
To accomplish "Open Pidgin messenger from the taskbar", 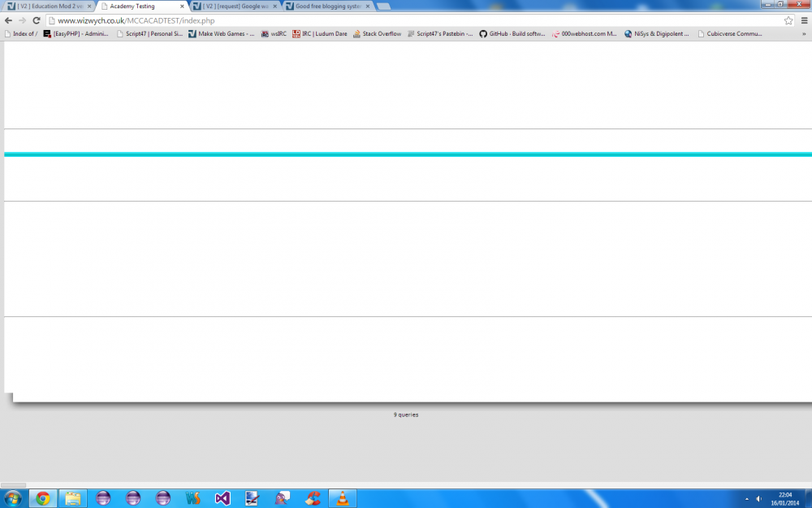I will [283, 498].
